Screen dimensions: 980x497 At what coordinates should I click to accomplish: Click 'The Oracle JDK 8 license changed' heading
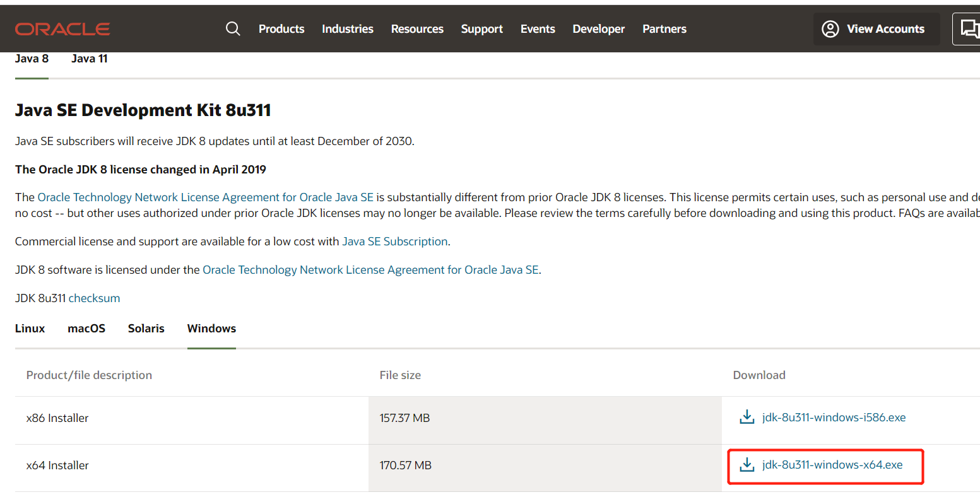tap(141, 170)
